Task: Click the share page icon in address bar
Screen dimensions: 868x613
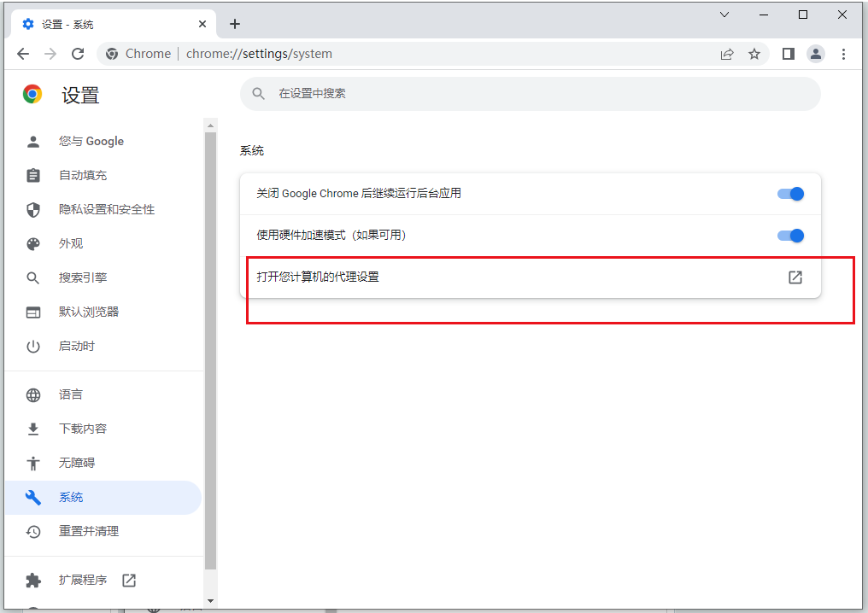Action: pos(727,54)
